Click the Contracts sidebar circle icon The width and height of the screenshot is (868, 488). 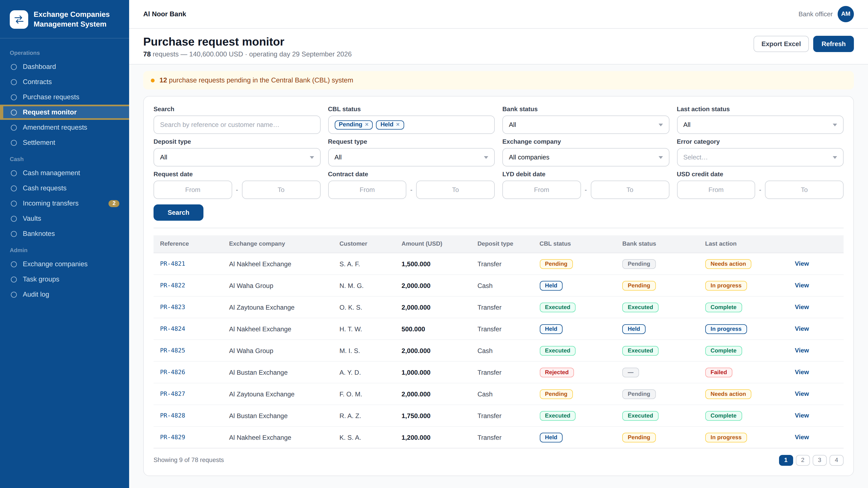(14, 82)
